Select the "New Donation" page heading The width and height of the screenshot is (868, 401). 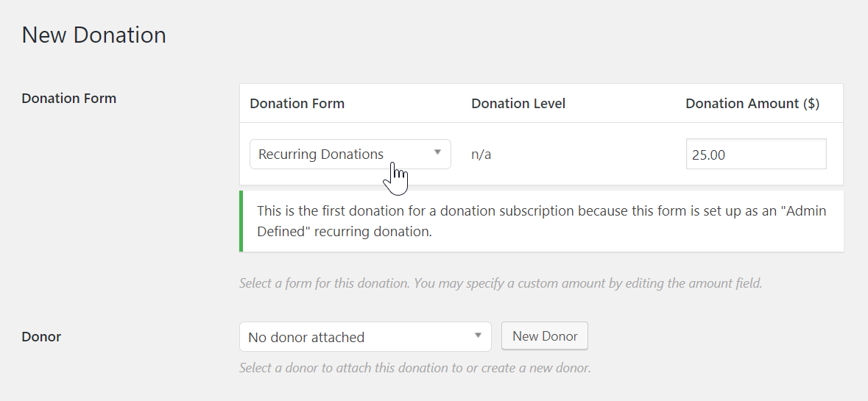tap(94, 35)
